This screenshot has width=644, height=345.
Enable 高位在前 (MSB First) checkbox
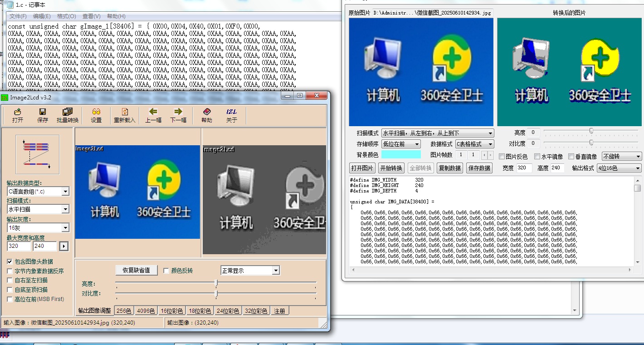(x=10, y=299)
